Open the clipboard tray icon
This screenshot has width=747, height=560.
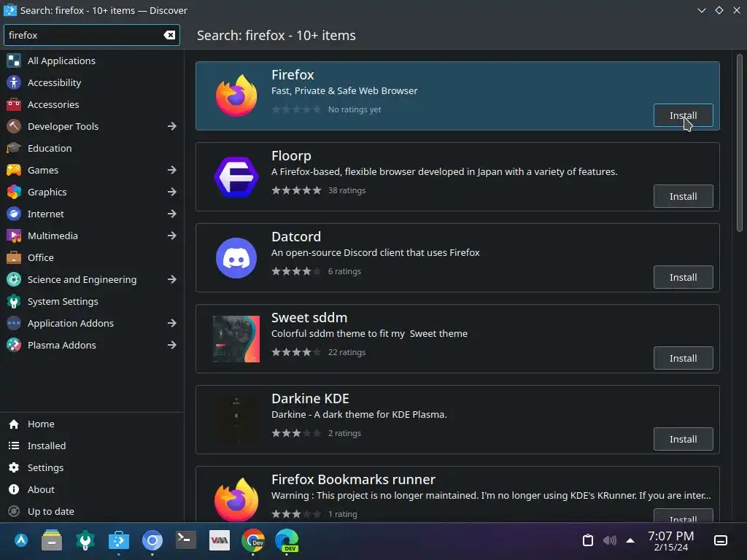pyautogui.click(x=588, y=540)
